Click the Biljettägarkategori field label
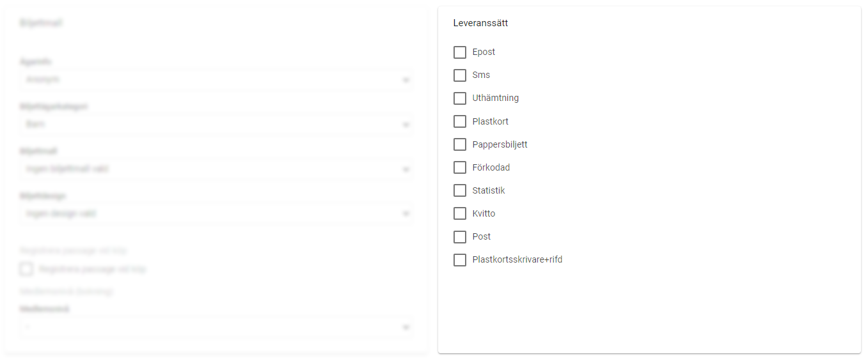Viewport: 868px width, 361px height. tap(54, 107)
